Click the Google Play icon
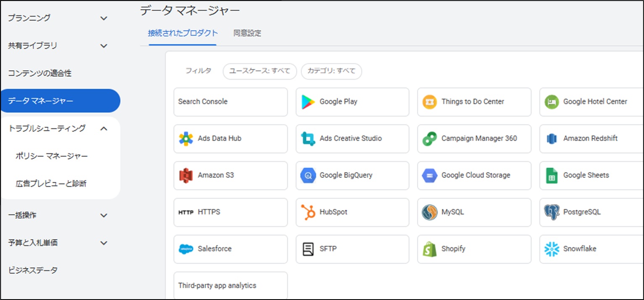This screenshot has height=300, width=644. coord(308,102)
